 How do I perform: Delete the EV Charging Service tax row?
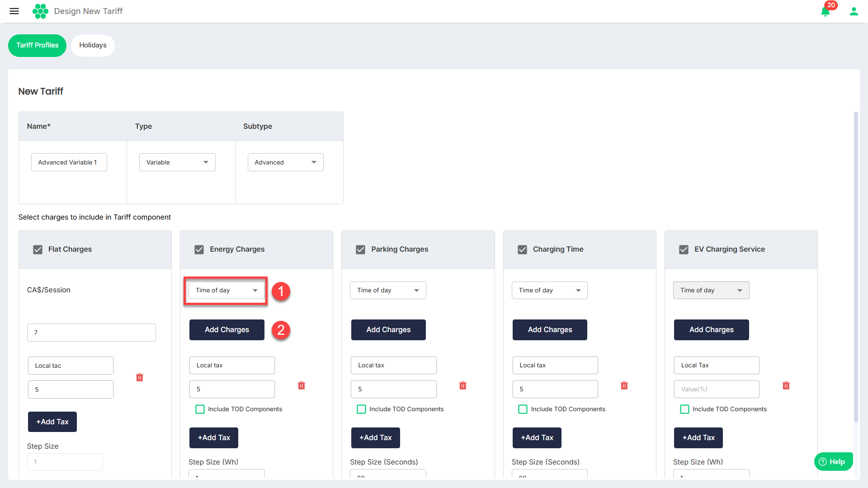click(786, 385)
